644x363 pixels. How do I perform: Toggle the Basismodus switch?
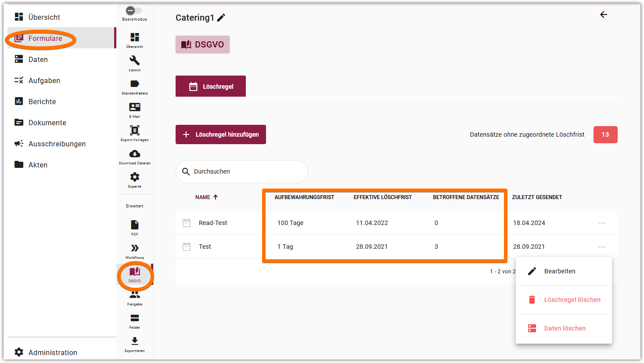pyautogui.click(x=134, y=11)
